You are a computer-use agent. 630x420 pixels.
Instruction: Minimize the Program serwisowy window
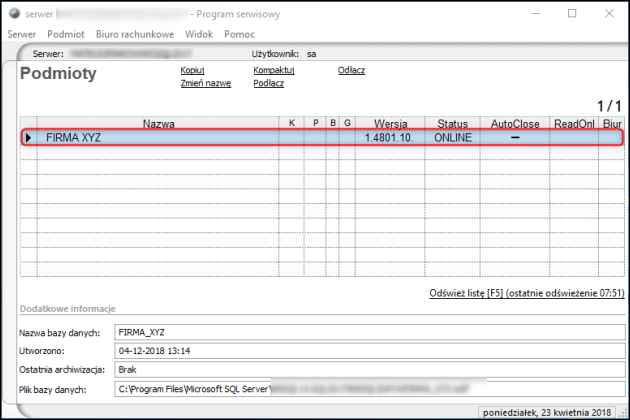pos(535,14)
